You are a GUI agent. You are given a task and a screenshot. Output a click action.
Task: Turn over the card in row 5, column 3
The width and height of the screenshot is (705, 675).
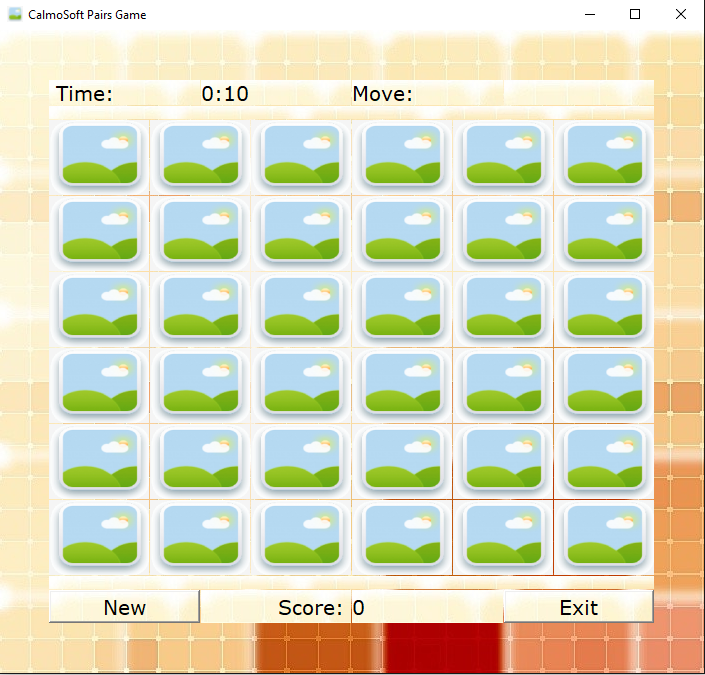point(301,460)
